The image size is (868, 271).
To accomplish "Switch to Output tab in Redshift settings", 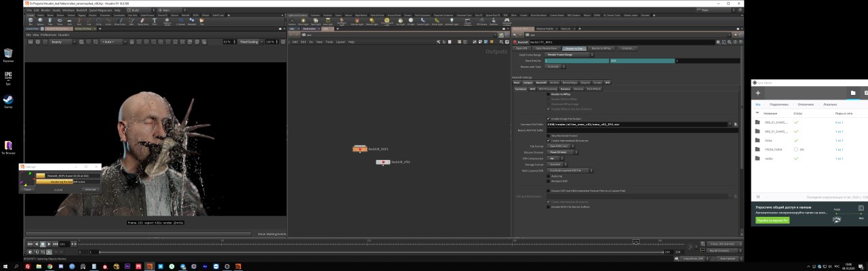I will [x=528, y=83].
